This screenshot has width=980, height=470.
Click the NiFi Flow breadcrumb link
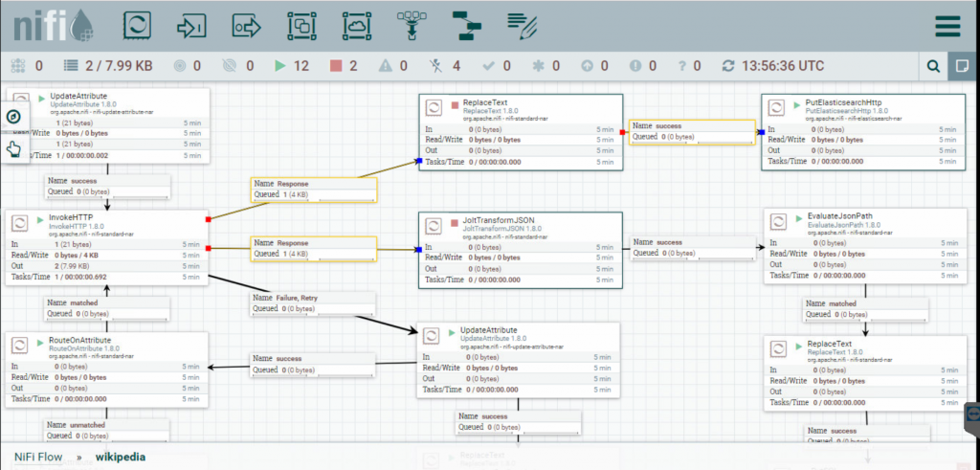[38, 457]
